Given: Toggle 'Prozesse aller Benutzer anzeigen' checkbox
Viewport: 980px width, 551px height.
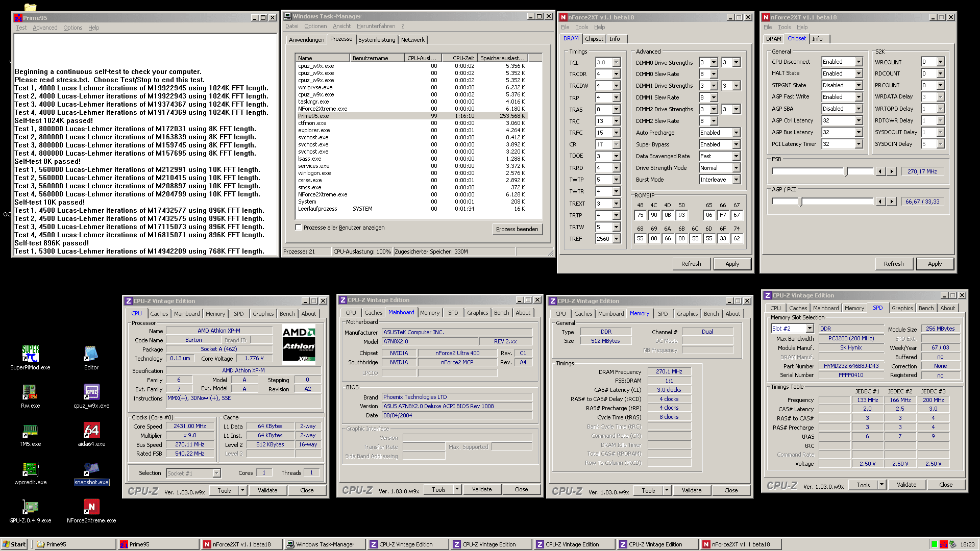Looking at the screenshot, I should tap(299, 228).
